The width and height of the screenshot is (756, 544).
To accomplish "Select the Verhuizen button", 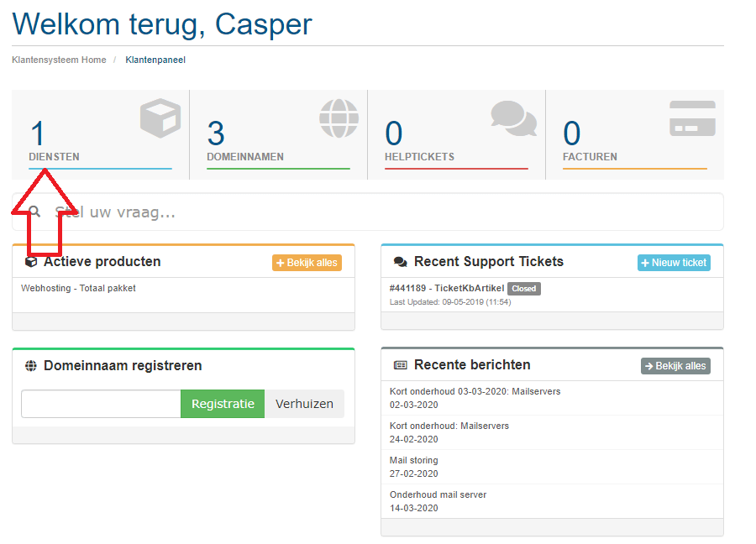I will [x=304, y=404].
